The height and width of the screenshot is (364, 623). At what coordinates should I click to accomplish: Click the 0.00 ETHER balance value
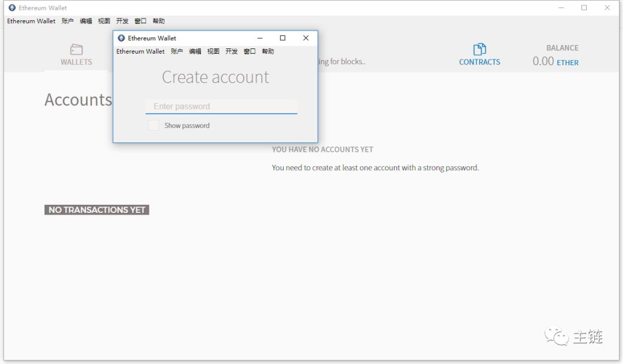[x=556, y=61]
